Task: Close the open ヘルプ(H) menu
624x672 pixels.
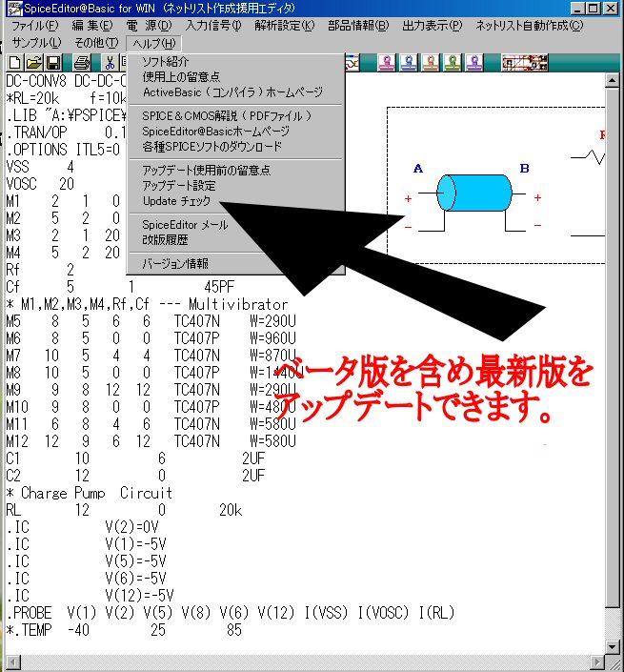Action: click(x=153, y=43)
